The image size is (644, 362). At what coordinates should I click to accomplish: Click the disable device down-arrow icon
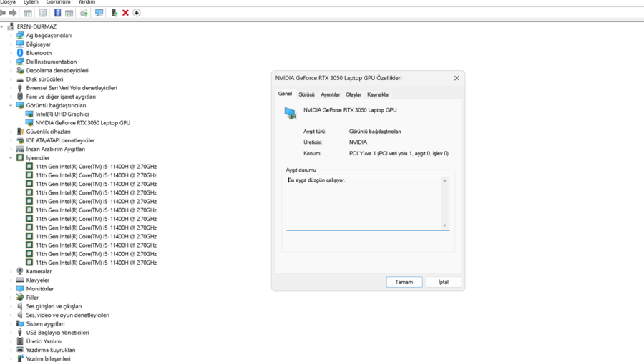coord(137,13)
